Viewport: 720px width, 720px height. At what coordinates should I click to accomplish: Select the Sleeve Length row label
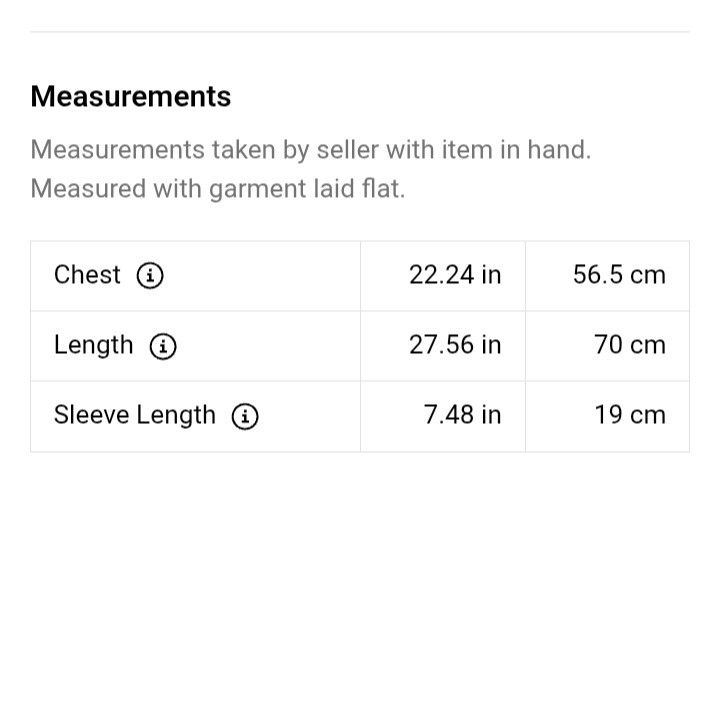pyautogui.click(x=135, y=415)
